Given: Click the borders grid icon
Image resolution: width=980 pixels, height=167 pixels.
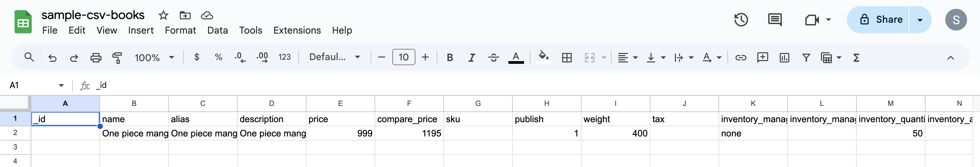Looking at the screenshot, I should (x=567, y=58).
